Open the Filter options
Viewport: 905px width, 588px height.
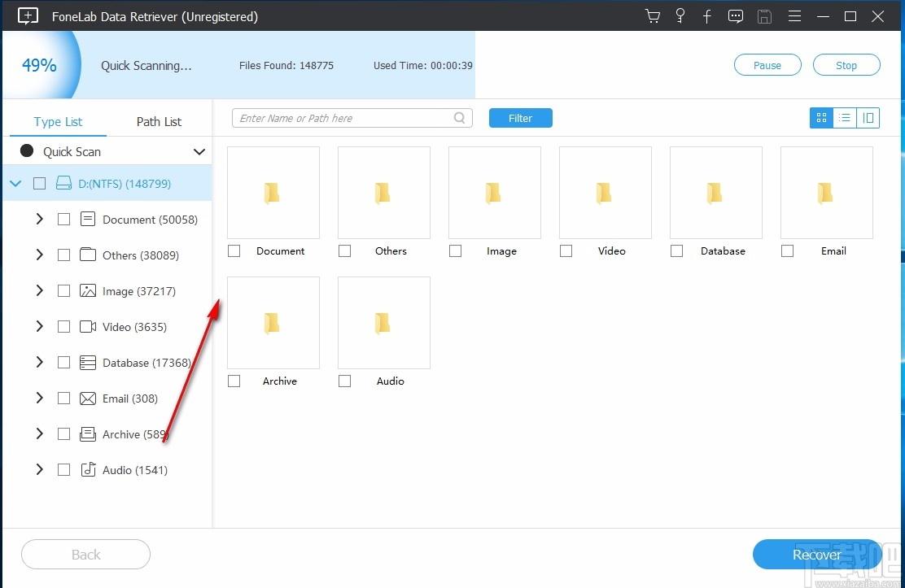520,118
